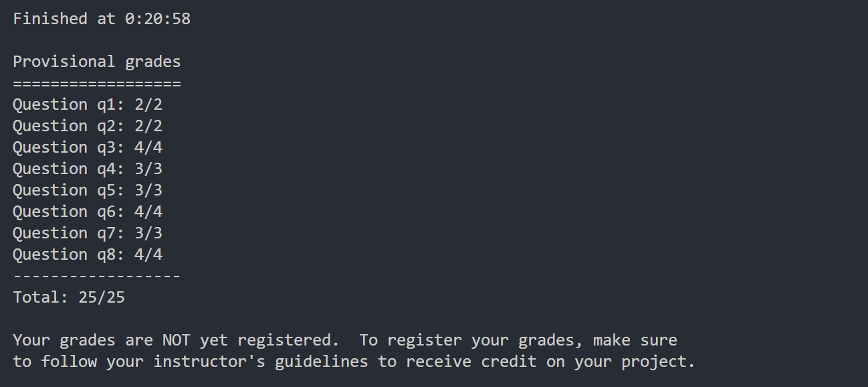The image size is (868, 387).
Task: Select the 'Question q4: 3/3' line
Action: (x=88, y=169)
